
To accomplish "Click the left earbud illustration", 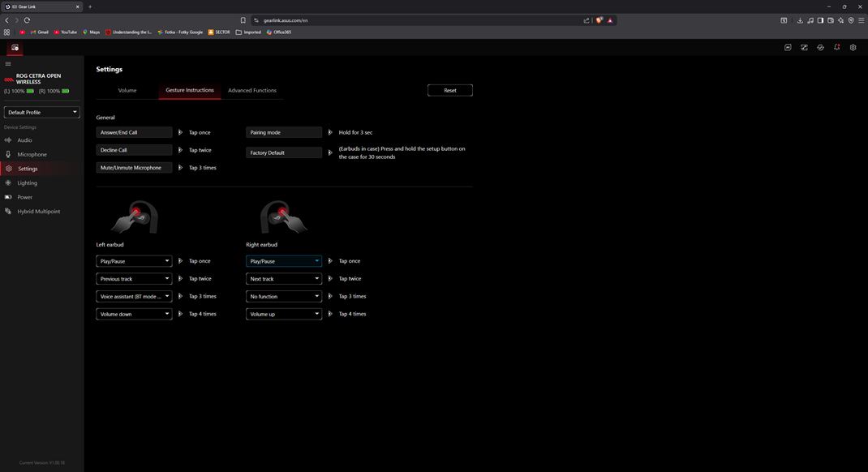I will (x=135, y=217).
